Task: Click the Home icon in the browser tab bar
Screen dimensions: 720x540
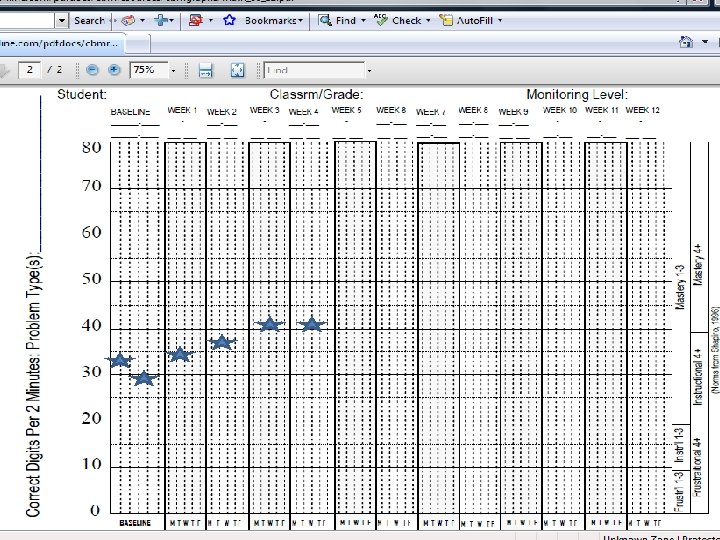Action: click(686, 42)
